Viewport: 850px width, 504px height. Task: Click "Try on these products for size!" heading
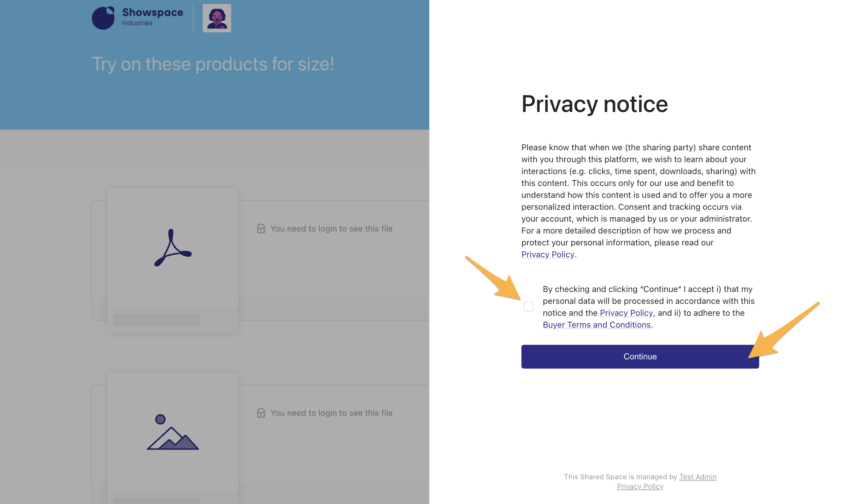213,64
